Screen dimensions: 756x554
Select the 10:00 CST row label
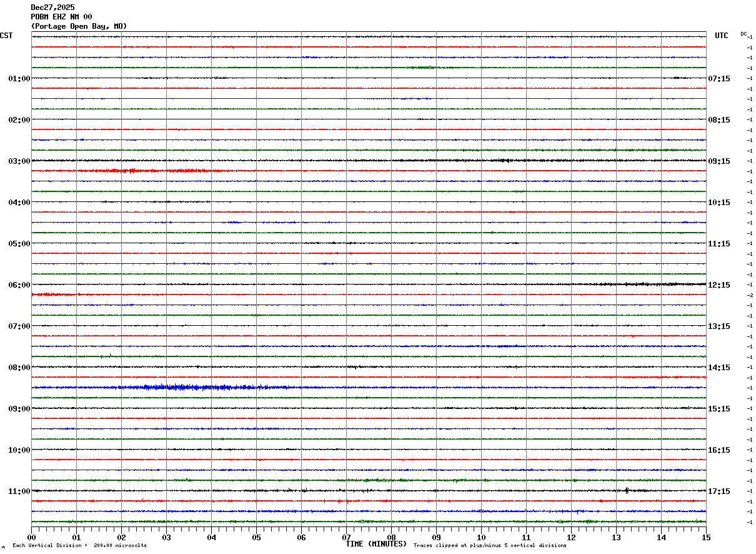[x=19, y=450]
